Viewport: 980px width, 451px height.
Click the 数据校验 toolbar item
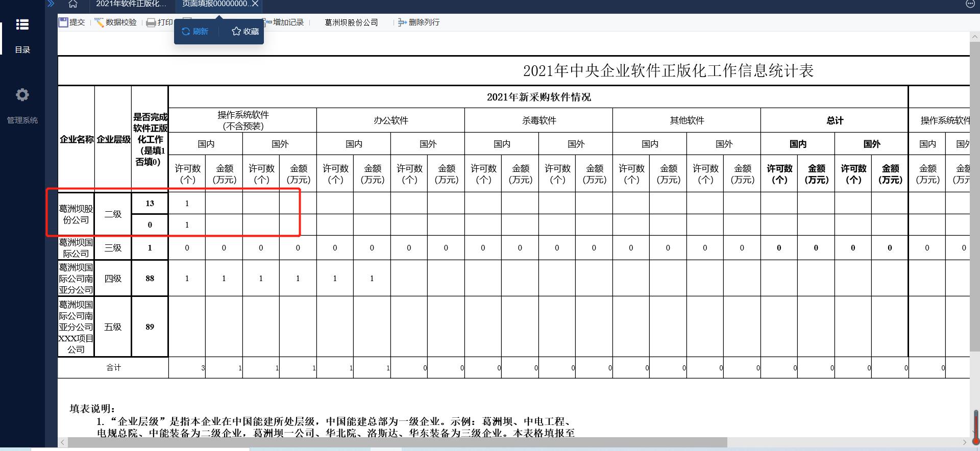coord(116,22)
